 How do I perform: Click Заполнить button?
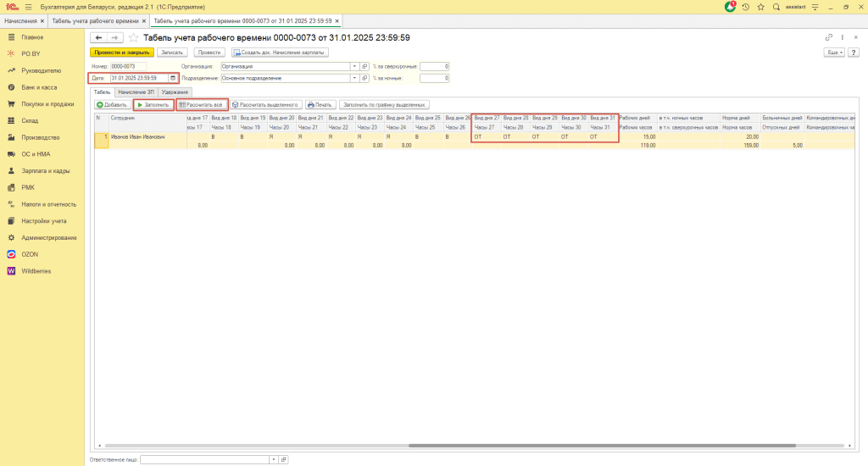pyautogui.click(x=153, y=104)
